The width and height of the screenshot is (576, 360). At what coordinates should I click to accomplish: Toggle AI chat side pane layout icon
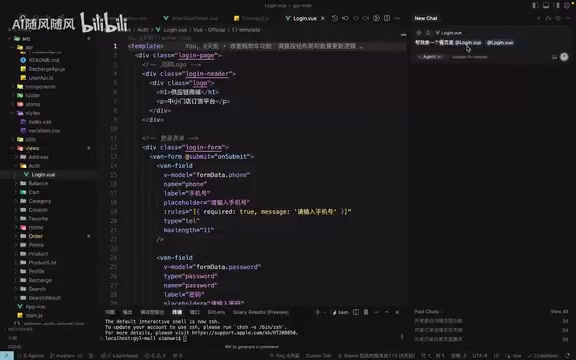point(557,5)
